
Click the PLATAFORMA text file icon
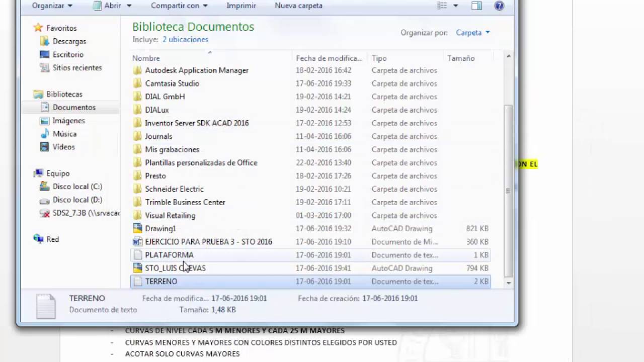click(137, 255)
